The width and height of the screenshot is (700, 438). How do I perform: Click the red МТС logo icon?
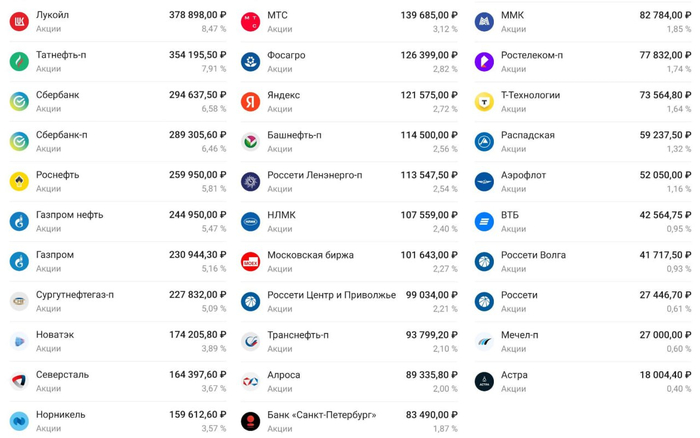click(x=250, y=22)
